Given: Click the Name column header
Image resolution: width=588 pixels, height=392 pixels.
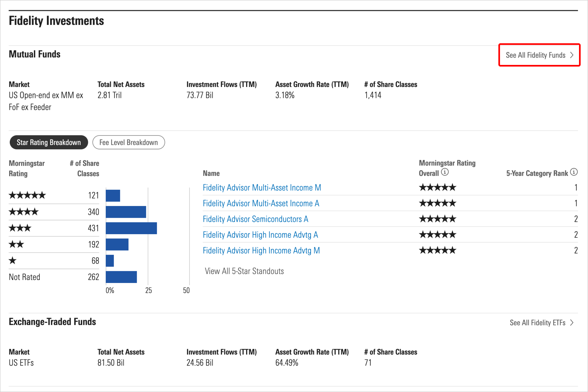Looking at the screenshot, I should (211, 173).
